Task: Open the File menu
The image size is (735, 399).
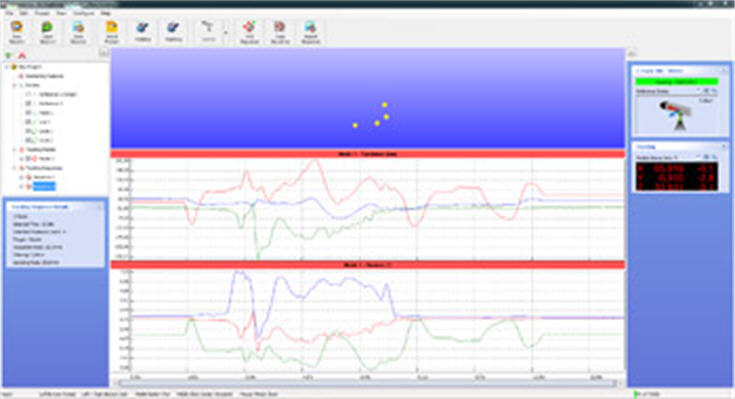Action: point(9,13)
